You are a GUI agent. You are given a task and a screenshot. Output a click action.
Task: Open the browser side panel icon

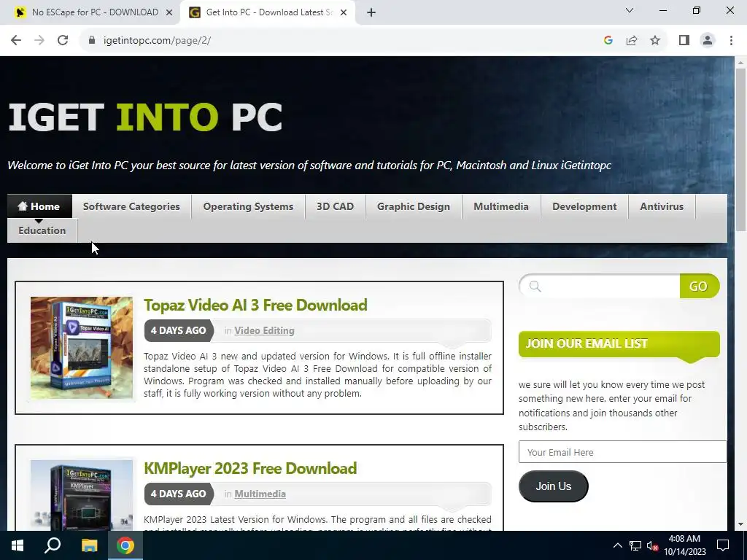(684, 41)
